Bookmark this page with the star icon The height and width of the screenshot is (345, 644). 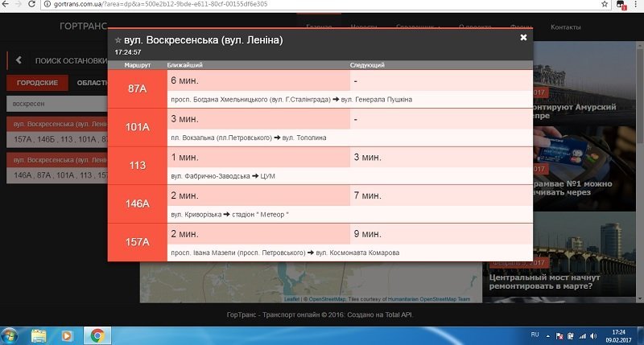[605, 4]
